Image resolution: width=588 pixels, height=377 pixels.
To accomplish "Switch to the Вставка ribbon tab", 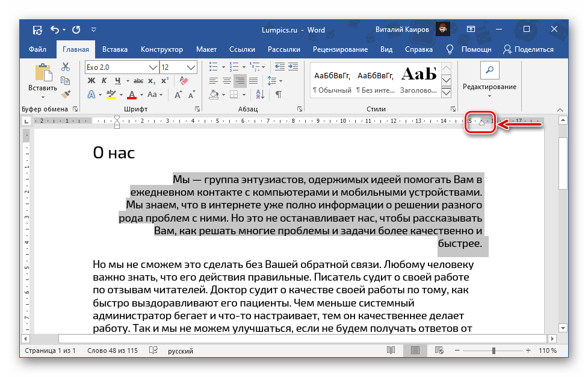I will click(114, 49).
